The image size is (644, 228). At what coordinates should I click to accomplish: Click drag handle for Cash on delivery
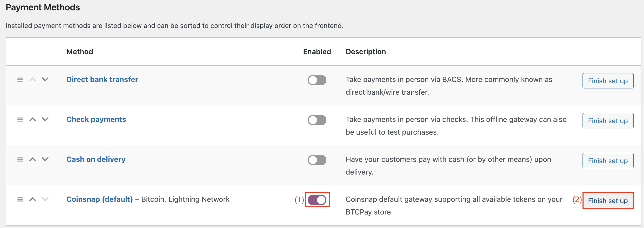point(20,160)
